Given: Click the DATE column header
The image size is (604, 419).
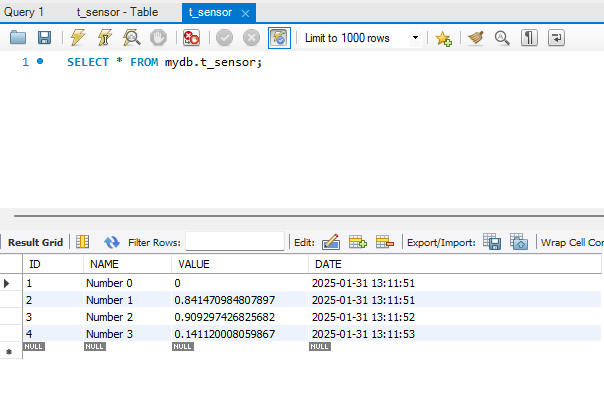Looking at the screenshot, I should pos(327,264).
